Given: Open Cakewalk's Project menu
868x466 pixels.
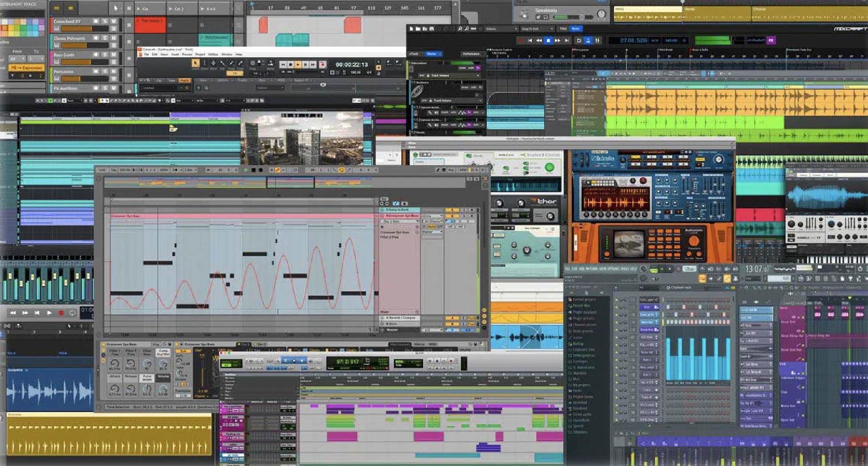Looking at the screenshot, I should 200,54.
